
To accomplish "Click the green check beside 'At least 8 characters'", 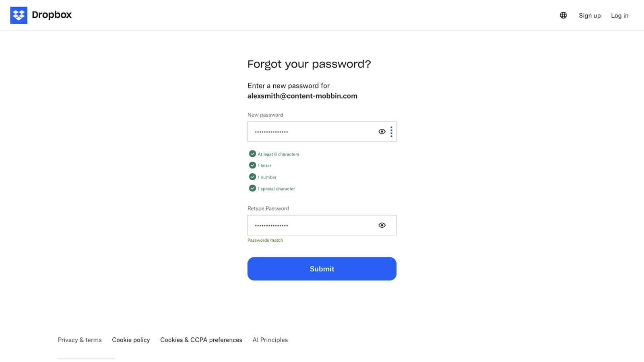I will click(x=252, y=154).
